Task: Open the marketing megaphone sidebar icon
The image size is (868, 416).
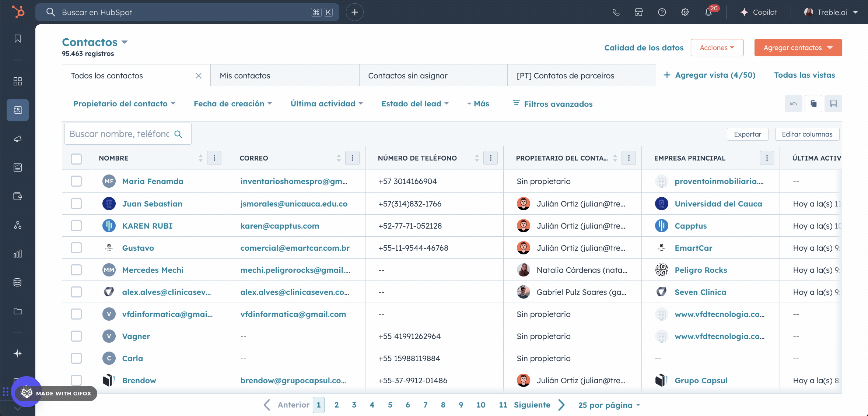Action: click(17, 139)
